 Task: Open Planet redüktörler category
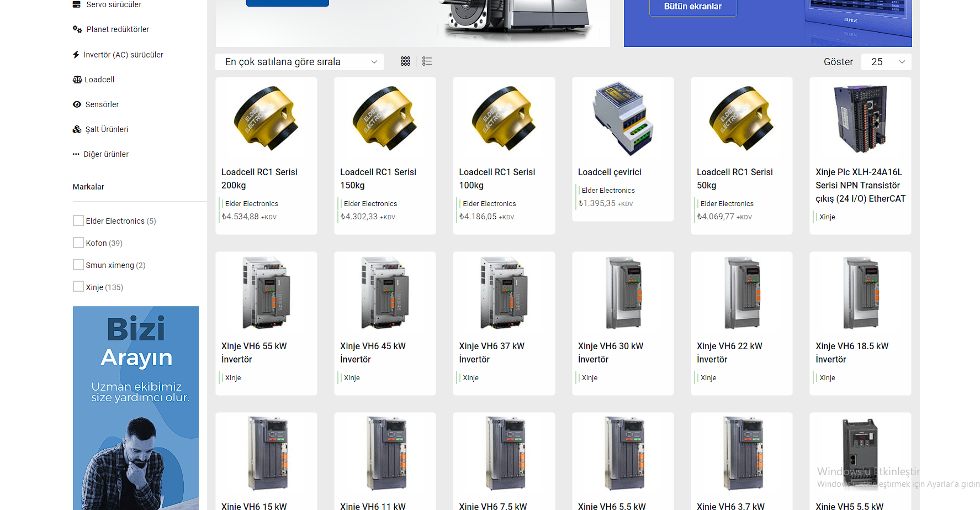[118, 29]
